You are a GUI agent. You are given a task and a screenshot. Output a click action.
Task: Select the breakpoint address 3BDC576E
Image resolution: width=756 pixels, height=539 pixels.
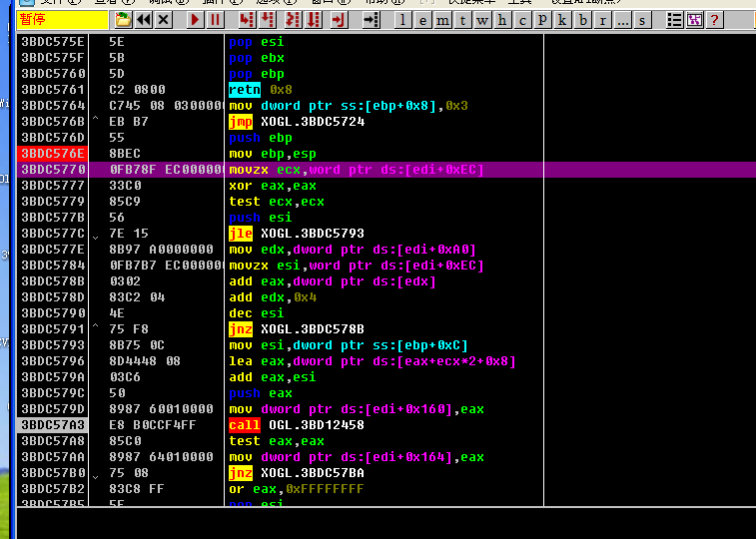click(x=53, y=154)
